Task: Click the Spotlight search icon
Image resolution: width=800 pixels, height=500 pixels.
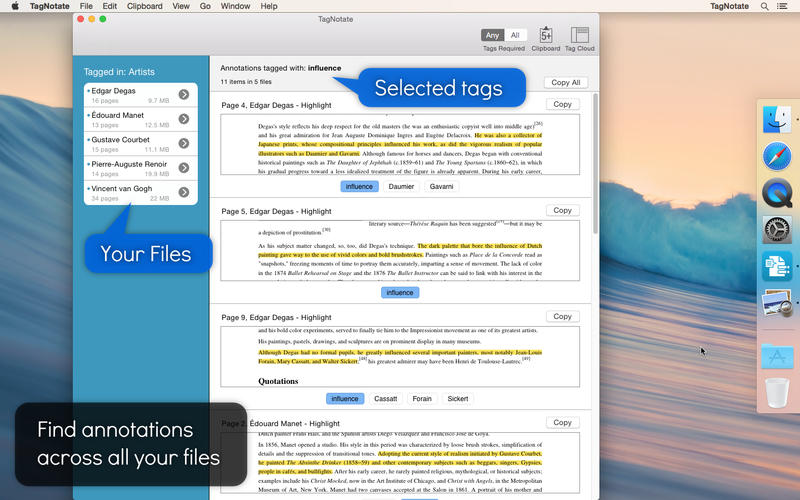Action: pos(764,6)
